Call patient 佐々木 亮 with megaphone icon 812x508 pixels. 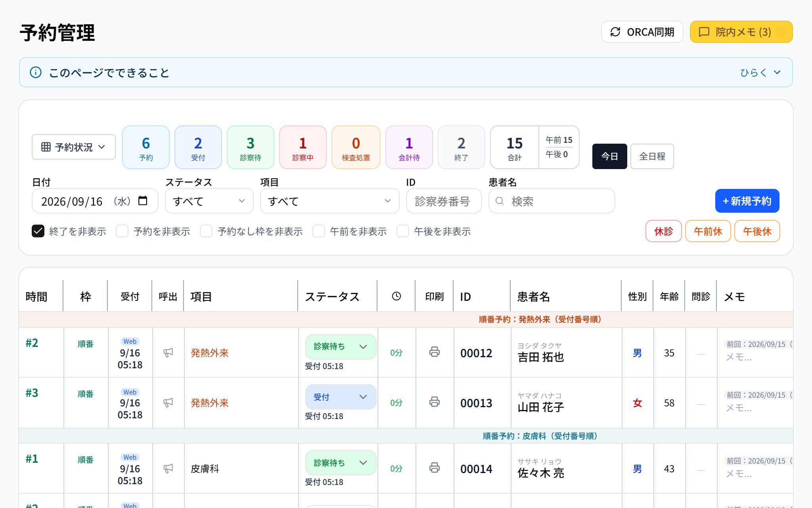point(168,468)
